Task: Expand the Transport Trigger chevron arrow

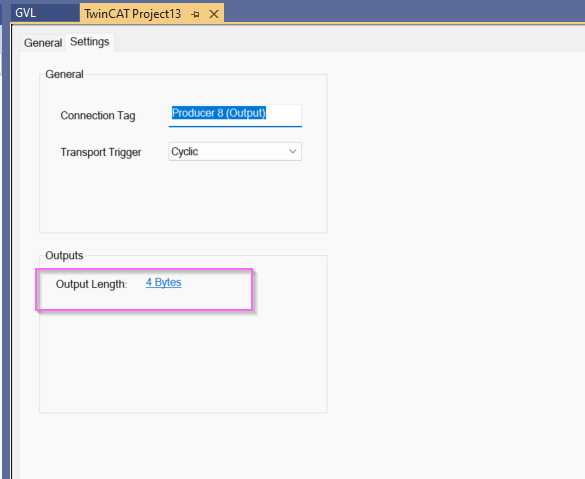Action: tap(292, 151)
